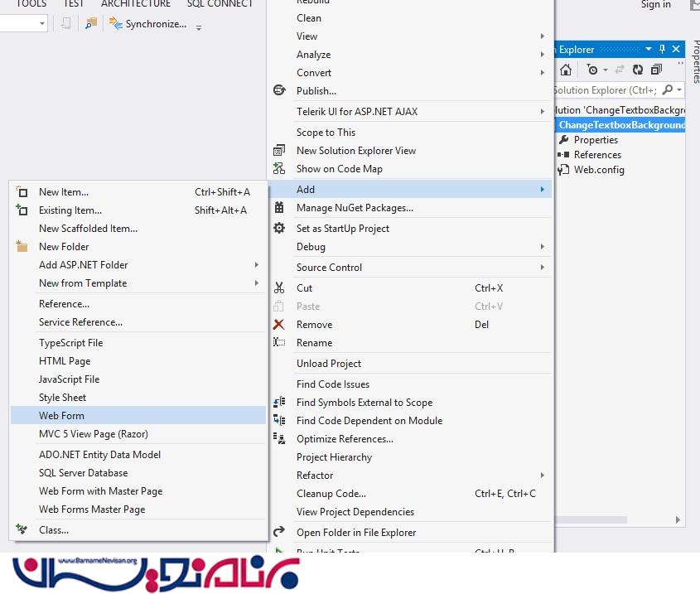
Task: Add SQL Server Database
Action: pyautogui.click(x=138, y=472)
